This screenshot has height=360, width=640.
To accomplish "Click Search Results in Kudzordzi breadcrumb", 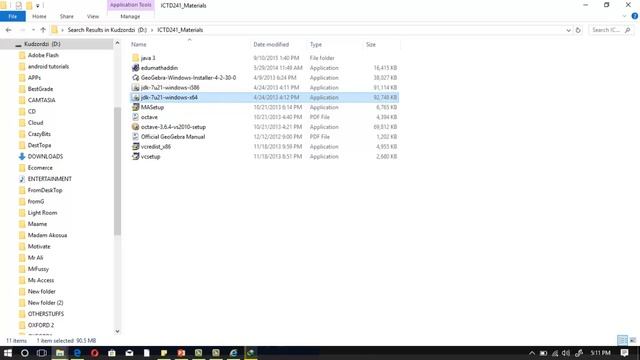I will [x=107, y=30].
